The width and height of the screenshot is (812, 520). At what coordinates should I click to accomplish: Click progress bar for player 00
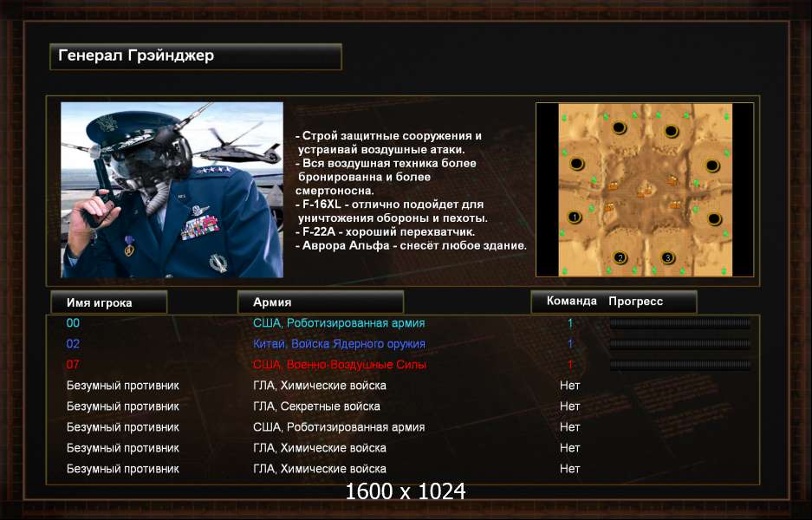pyautogui.click(x=680, y=323)
